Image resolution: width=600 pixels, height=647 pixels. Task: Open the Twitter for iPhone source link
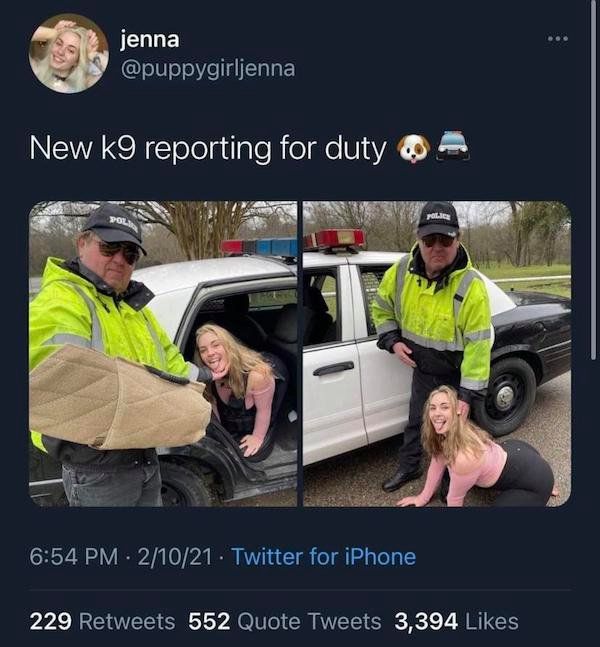tap(324, 557)
